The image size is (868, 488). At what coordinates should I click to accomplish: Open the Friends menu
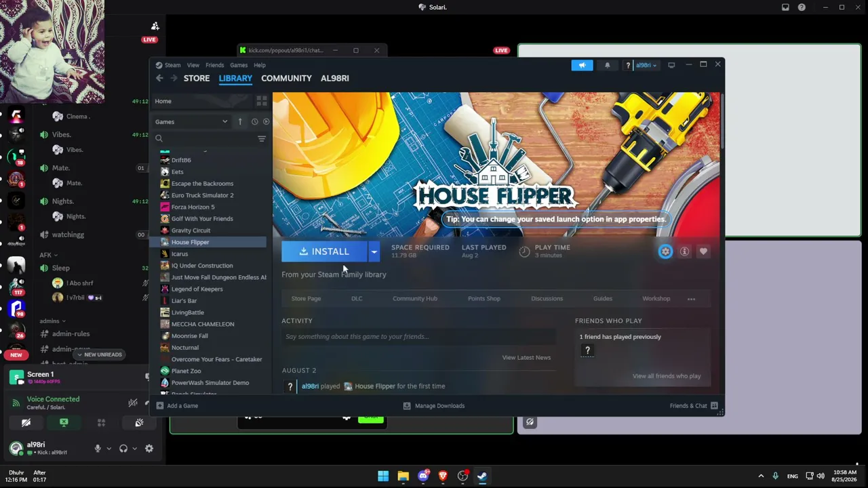[214, 65]
